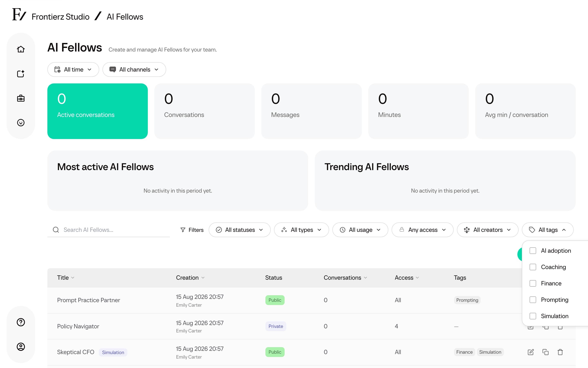The image size is (588, 368).
Task: Sort by Conversations column header
Action: 345,278
